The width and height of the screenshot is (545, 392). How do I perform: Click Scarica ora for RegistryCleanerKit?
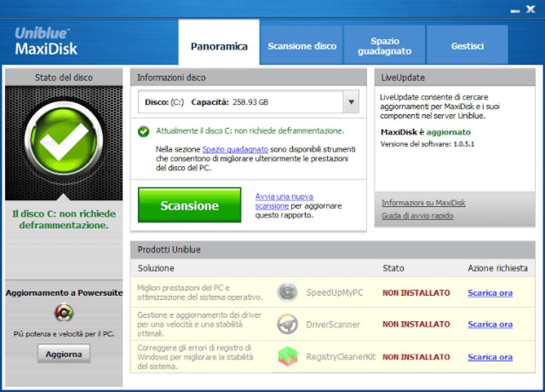[490, 357]
